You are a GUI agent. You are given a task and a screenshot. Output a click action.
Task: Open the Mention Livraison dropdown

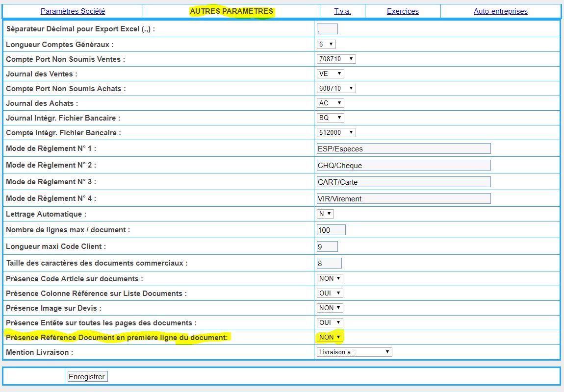(x=354, y=352)
